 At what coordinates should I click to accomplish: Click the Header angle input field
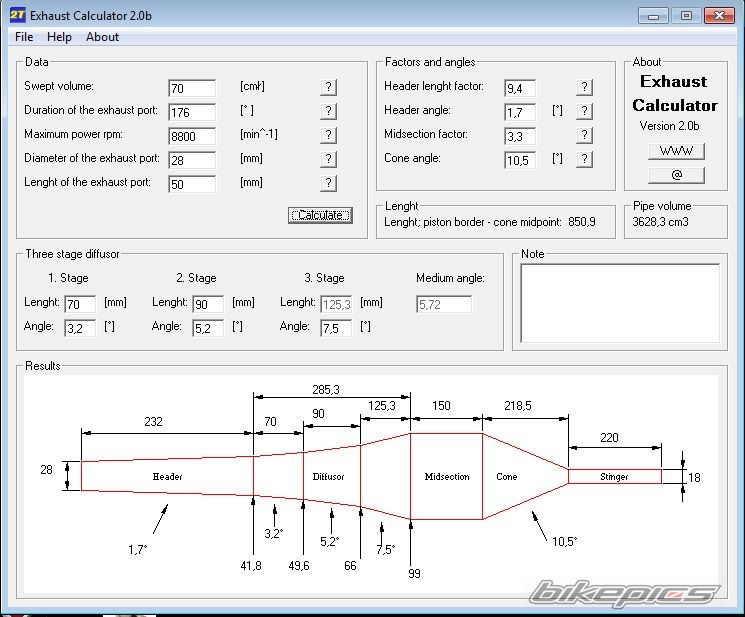(x=520, y=112)
